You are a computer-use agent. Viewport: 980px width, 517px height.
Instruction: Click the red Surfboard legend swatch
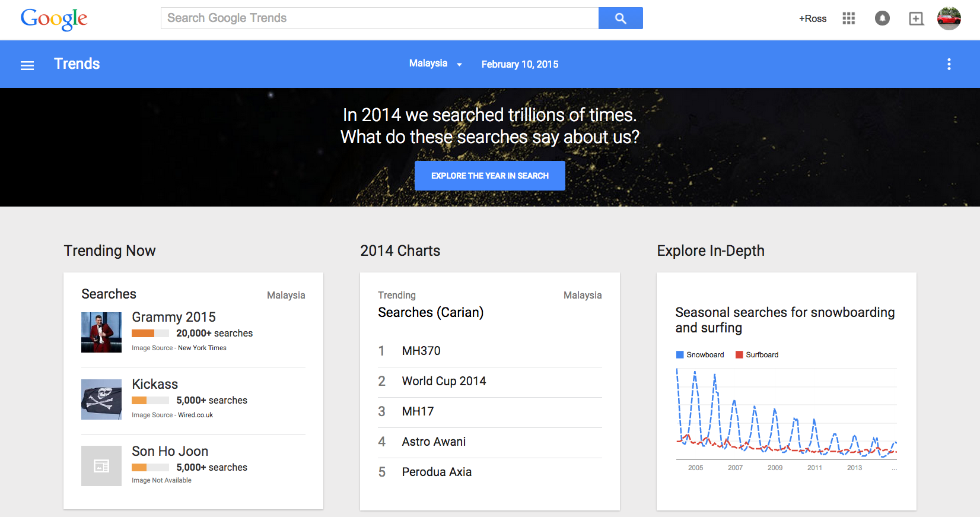coord(739,355)
